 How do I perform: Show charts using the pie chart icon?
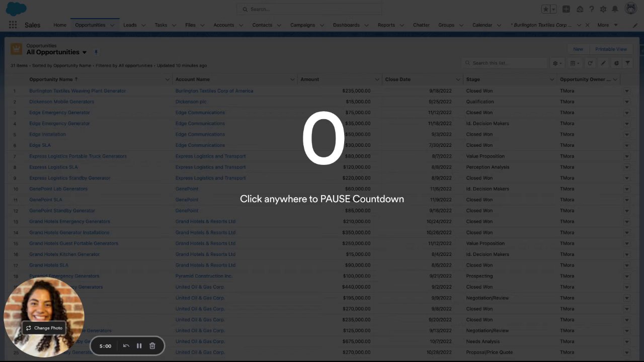pyautogui.click(x=616, y=63)
